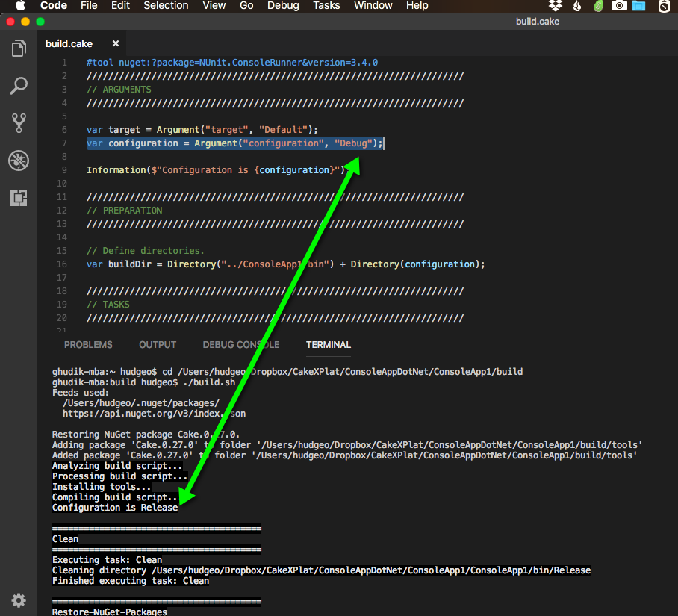Open the Edit menu
The image size is (678, 616).
coord(120,6)
